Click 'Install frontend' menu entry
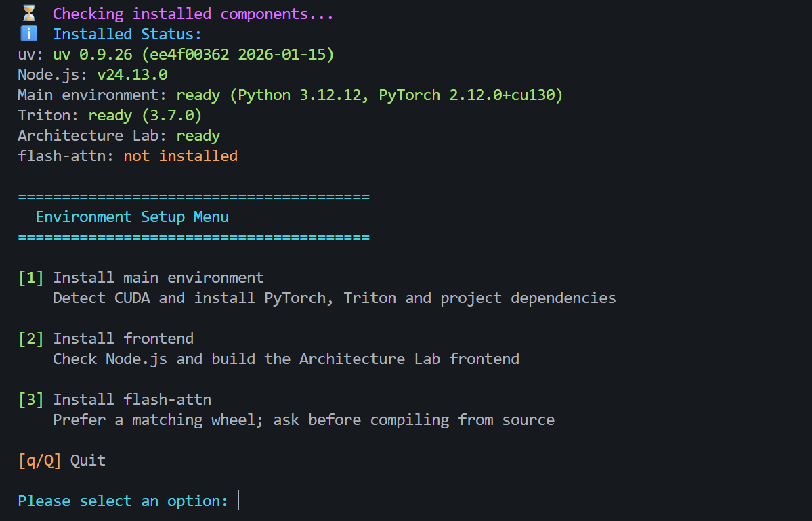 (x=123, y=338)
